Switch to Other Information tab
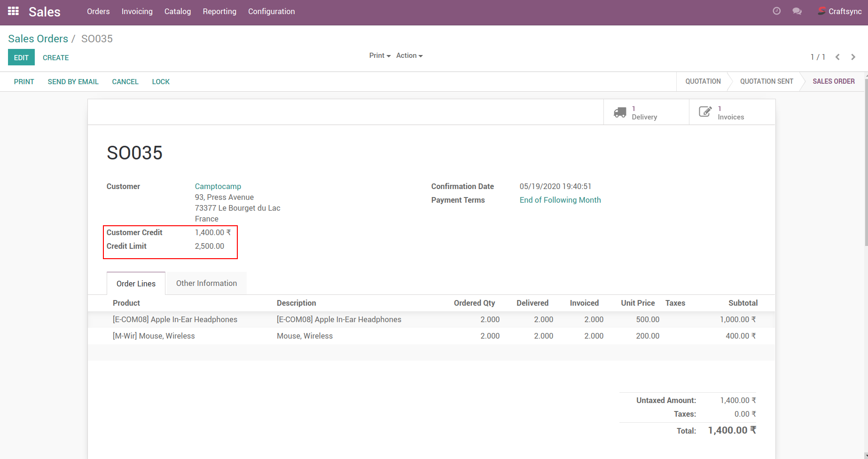 click(x=206, y=283)
